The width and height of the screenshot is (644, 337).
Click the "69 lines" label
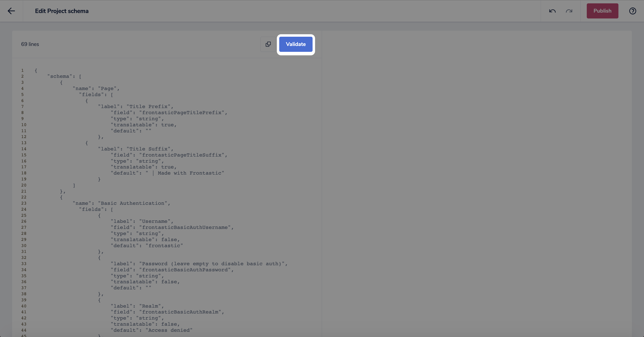(30, 44)
